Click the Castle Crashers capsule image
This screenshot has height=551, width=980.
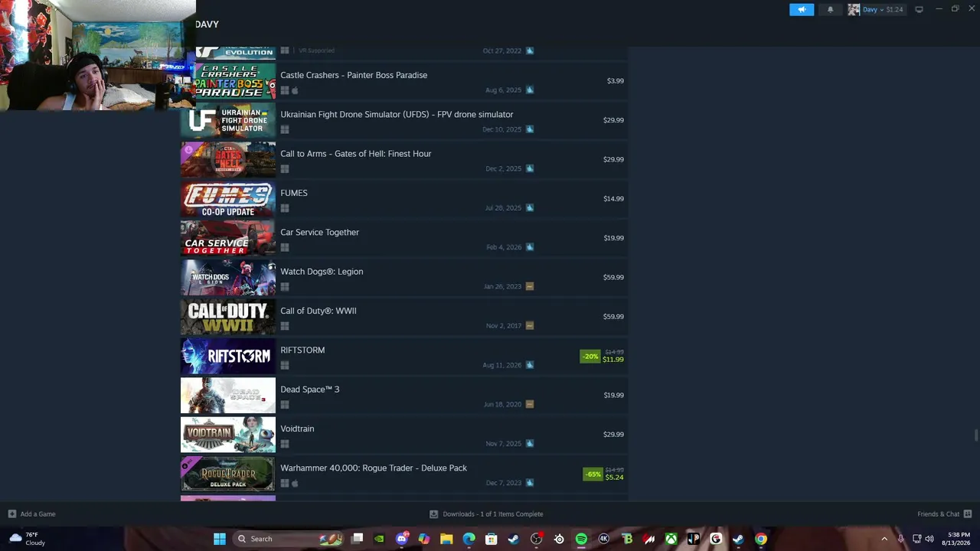[235, 81]
